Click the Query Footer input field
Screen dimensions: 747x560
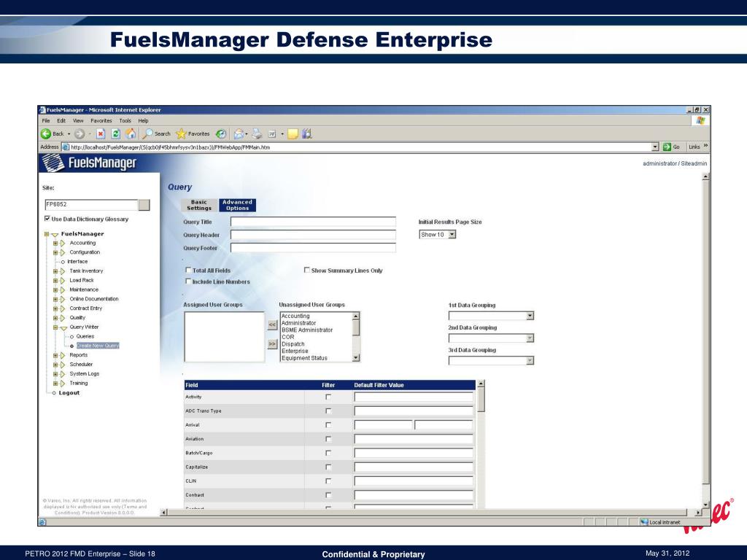313,248
